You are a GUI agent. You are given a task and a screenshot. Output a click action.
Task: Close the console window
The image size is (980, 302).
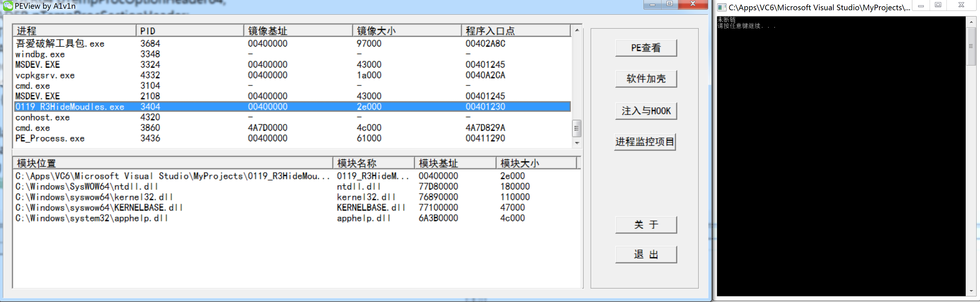961,5
